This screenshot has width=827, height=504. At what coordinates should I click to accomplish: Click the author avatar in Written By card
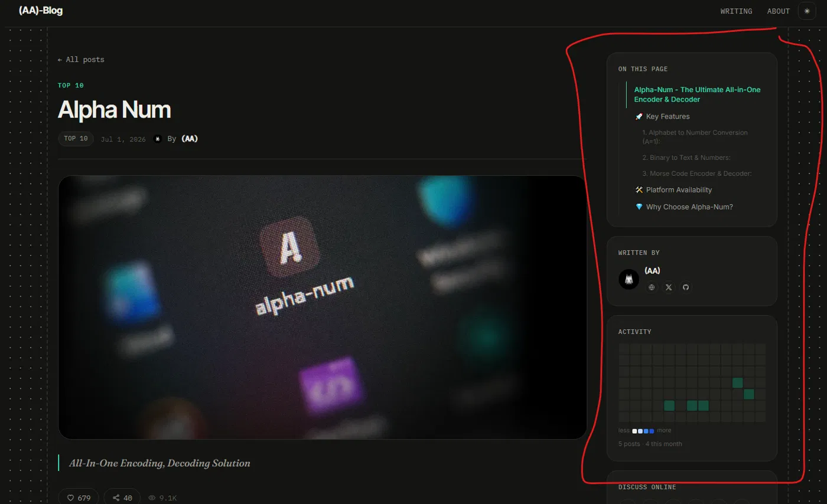click(629, 279)
